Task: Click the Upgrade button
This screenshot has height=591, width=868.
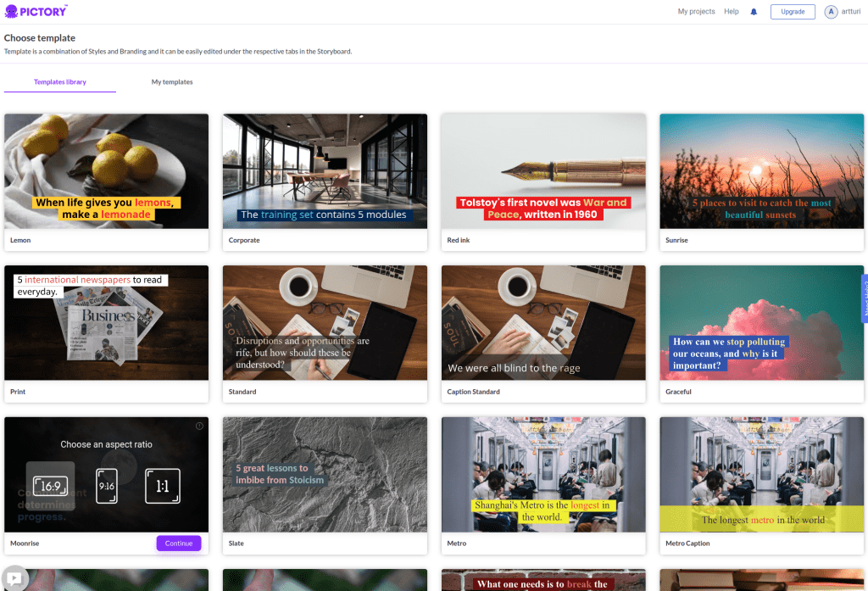Action: pos(793,12)
